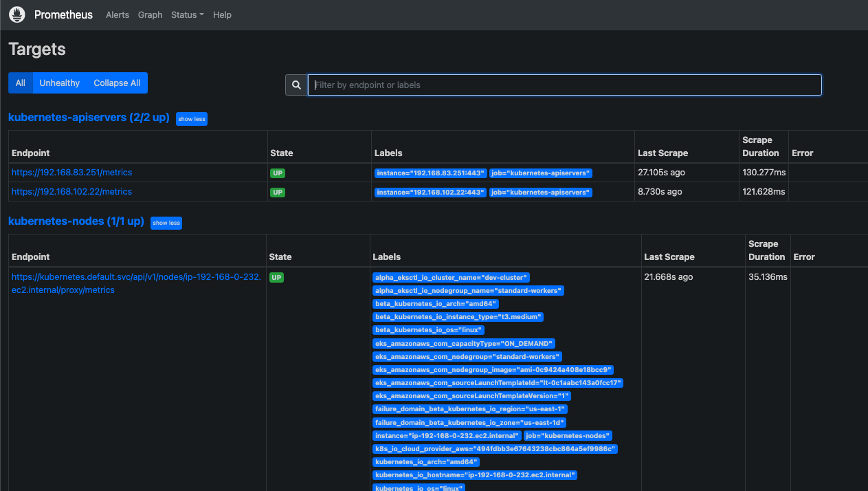This screenshot has width=868, height=491.
Task: Click label beta_kubernetes_io_arch="amd64"
Action: pyautogui.click(x=436, y=303)
